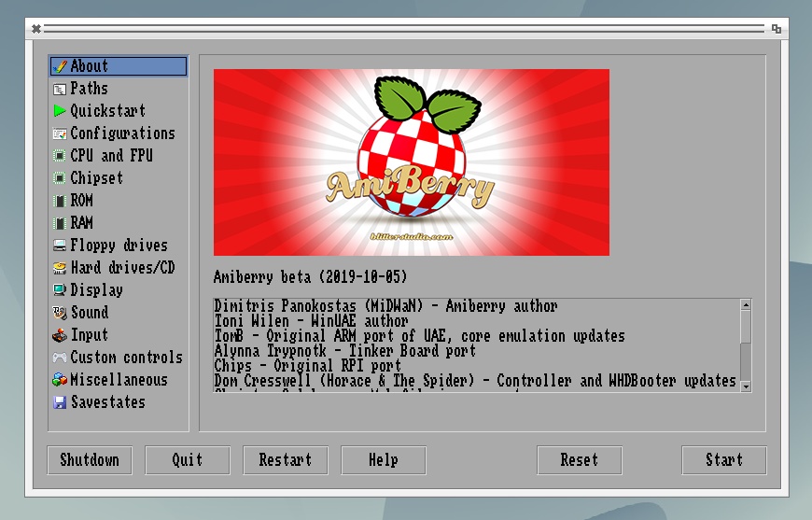Viewport: 812px width, 520px height.
Task: Open the RAM settings panel
Action: 81,223
